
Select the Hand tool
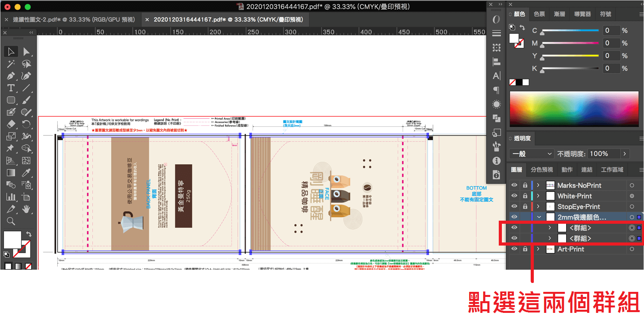[x=26, y=209]
